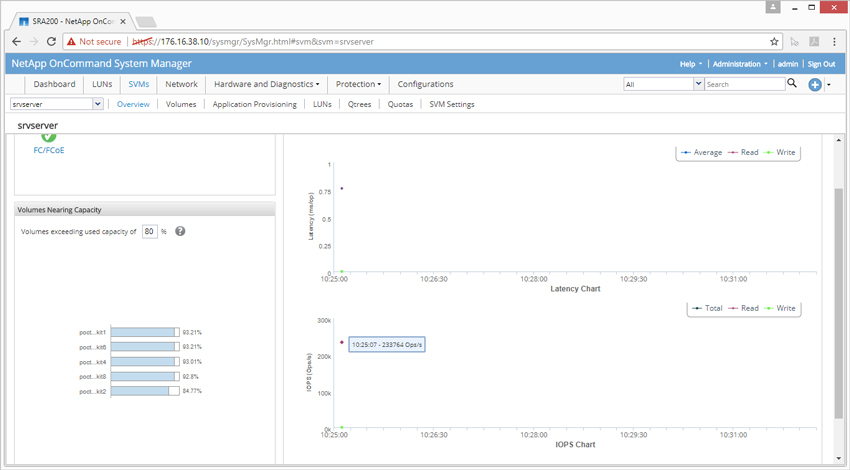Toggle Write series in IOPS legend
The width and height of the screenshot is (850, 470).
point(780,308)
